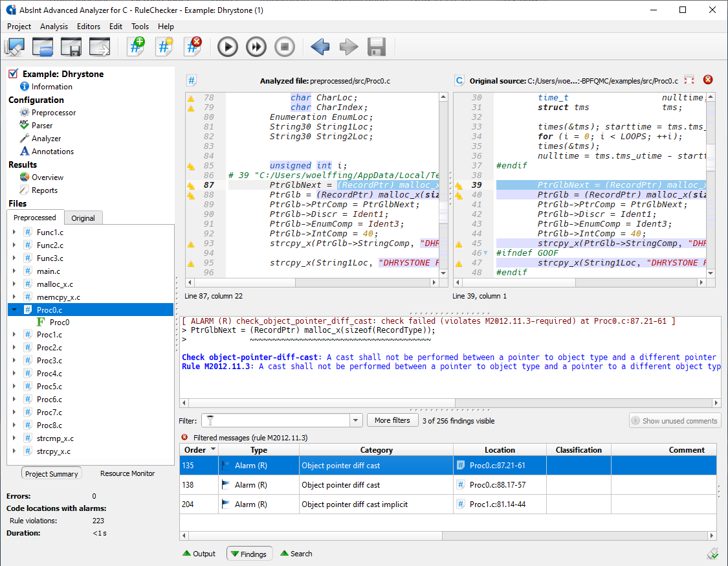The width and height of the screenshot is (728, 566).
Task: Start analysis with the play button
Action: (x=228, y=47)
